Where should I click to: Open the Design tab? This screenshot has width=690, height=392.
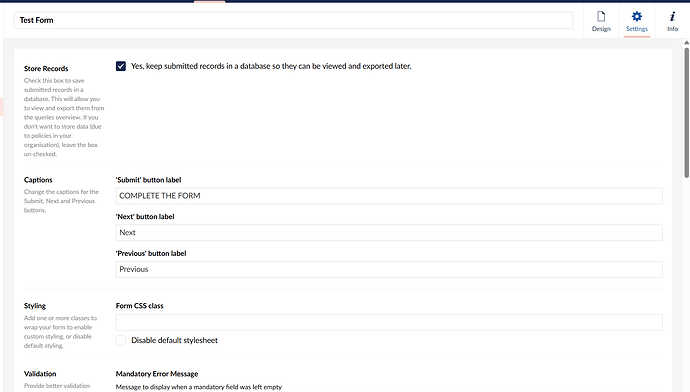pos(601,21)
